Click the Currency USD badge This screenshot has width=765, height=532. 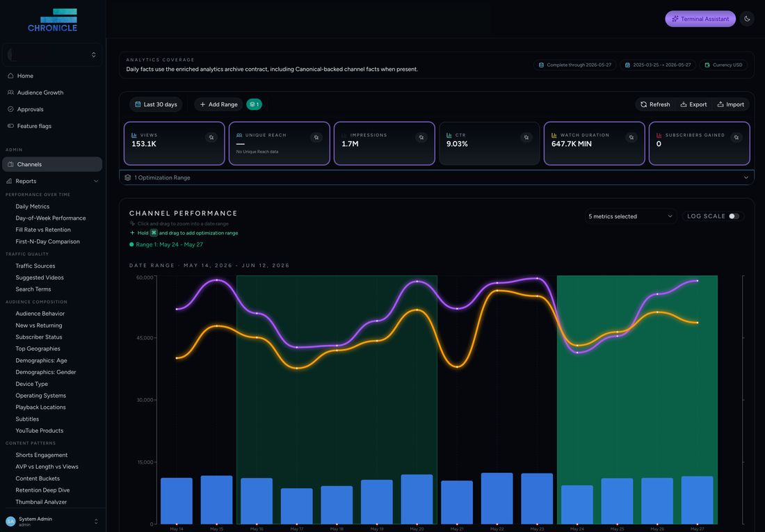coord(723,65)
